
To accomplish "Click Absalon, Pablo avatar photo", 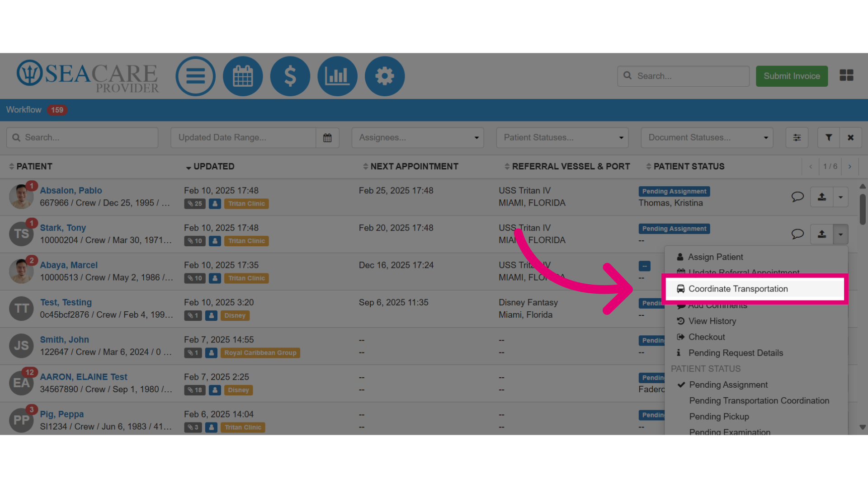I will 21,197.
